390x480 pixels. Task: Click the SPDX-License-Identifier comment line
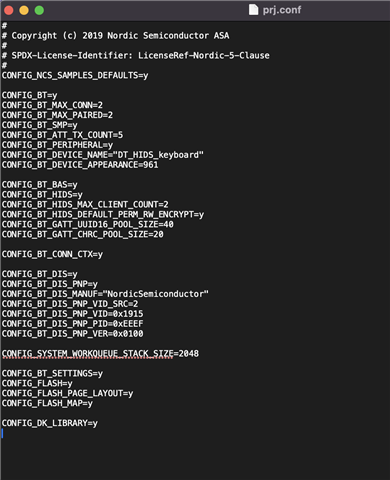point(136,56)
